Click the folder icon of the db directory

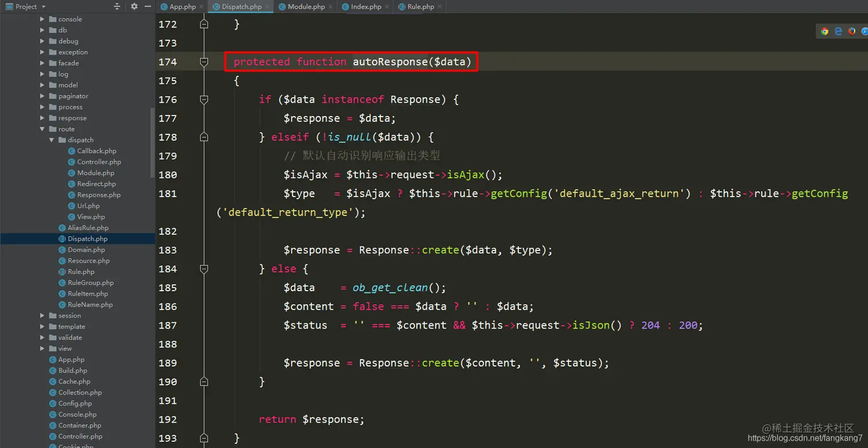pyautogui.click(x=53, y=30)
